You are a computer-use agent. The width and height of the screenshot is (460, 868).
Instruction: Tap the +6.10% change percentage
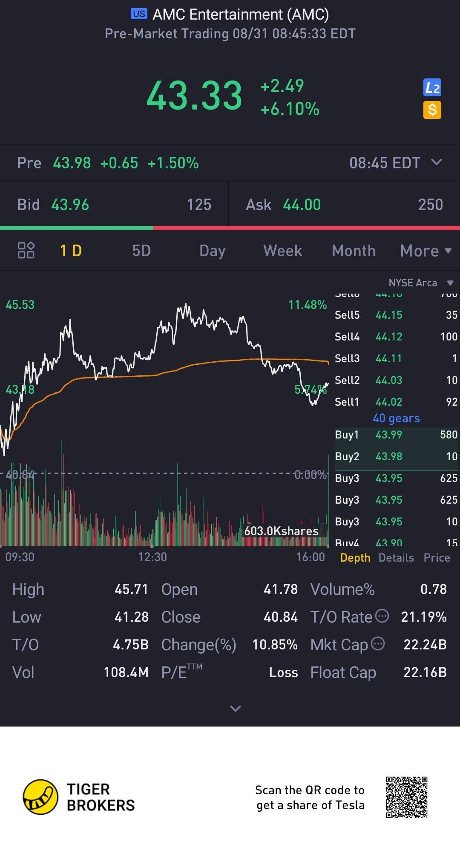(290, 109)
